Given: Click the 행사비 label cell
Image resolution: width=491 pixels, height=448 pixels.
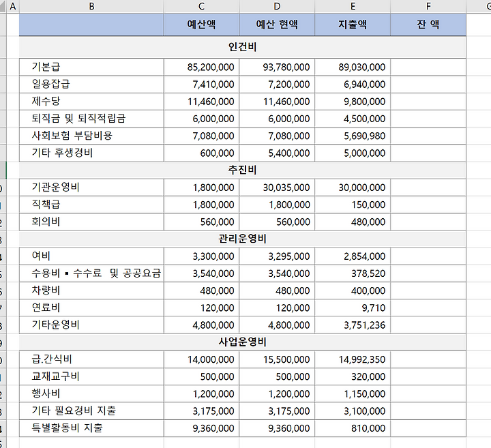Looking at the screenshot, I should [x=91, y=394].
